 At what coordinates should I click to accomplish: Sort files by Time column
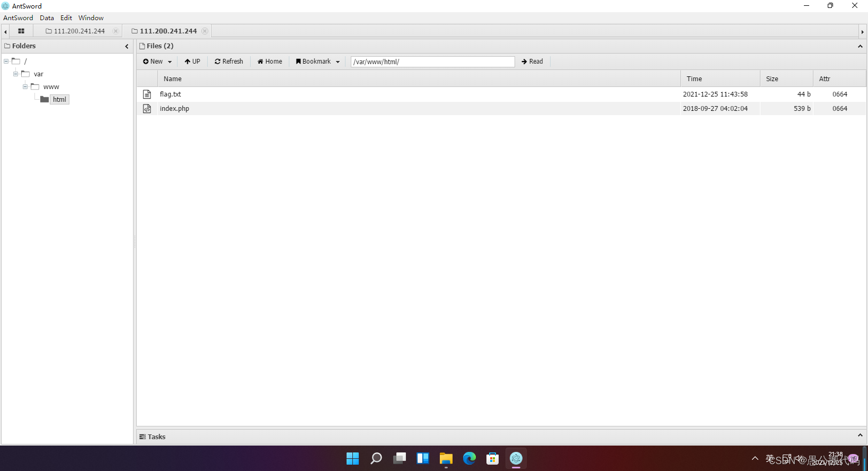coord(720,78)
